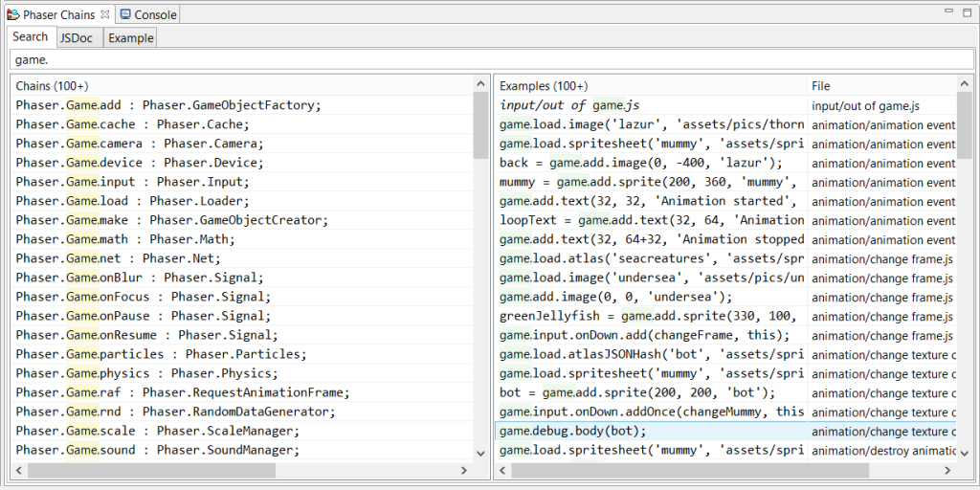980x490 pixels.
Task: Select Phaser.Game.math : Phaser.Math row
Action: tap(242, 239)
